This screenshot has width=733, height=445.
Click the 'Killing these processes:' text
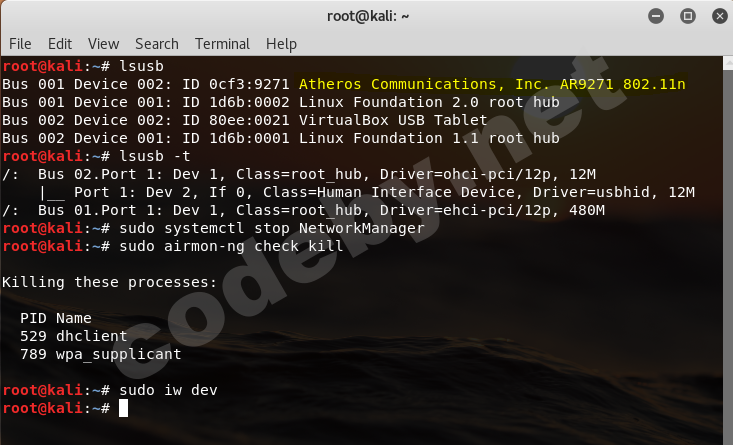[110, 282]
